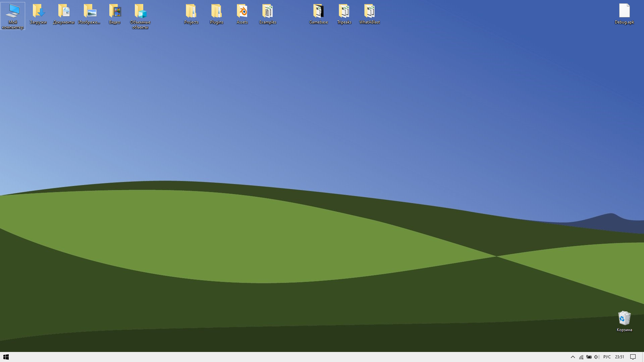Image resolution: width=644 pixels, height=362 pixels.
Task: Select the Мой компьютер desktop icon
Action: click(13, 16)
